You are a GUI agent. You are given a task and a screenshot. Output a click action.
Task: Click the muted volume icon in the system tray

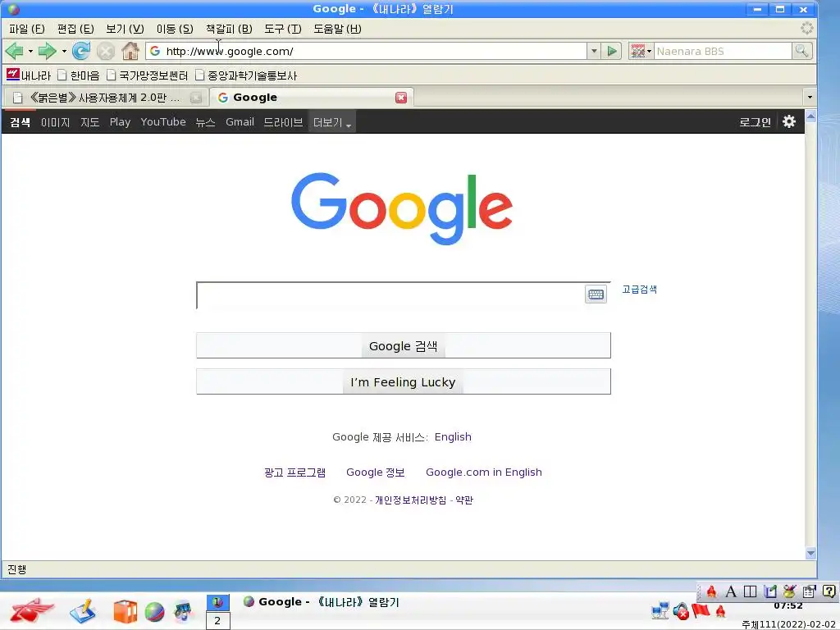coord(681,611)
